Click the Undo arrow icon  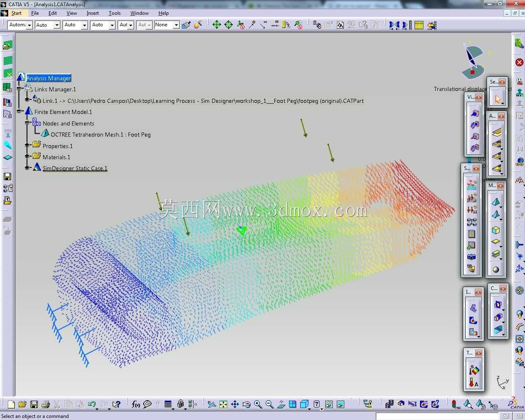click(92, 404)
